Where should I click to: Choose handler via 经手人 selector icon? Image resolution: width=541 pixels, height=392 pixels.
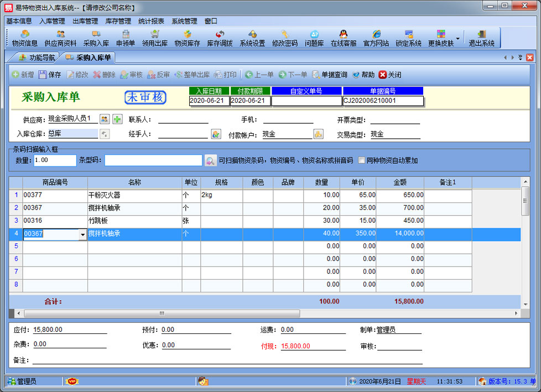point(216,134)
